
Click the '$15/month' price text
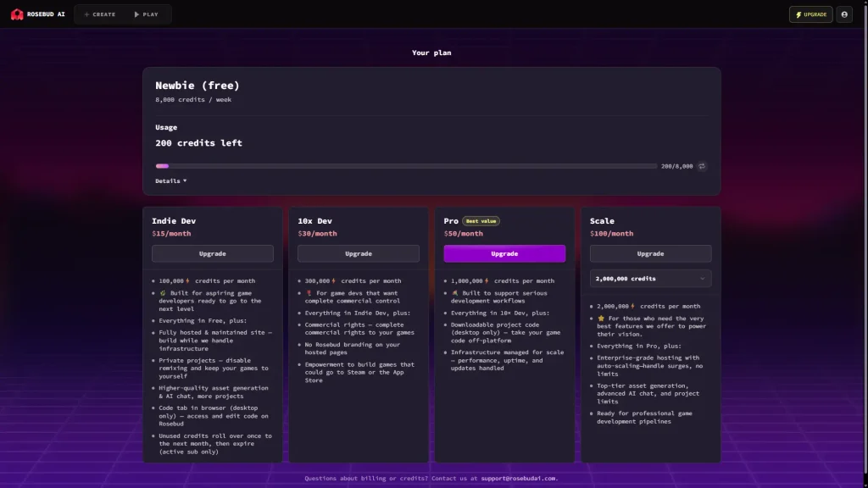click(171, 234)
